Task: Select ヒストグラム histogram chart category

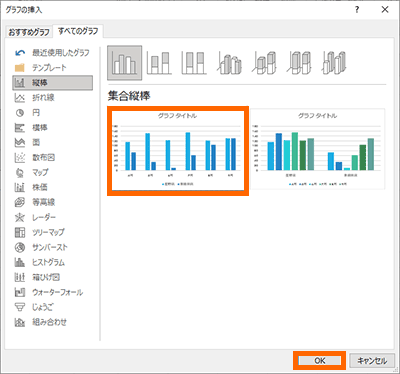Action: point(52,262)
